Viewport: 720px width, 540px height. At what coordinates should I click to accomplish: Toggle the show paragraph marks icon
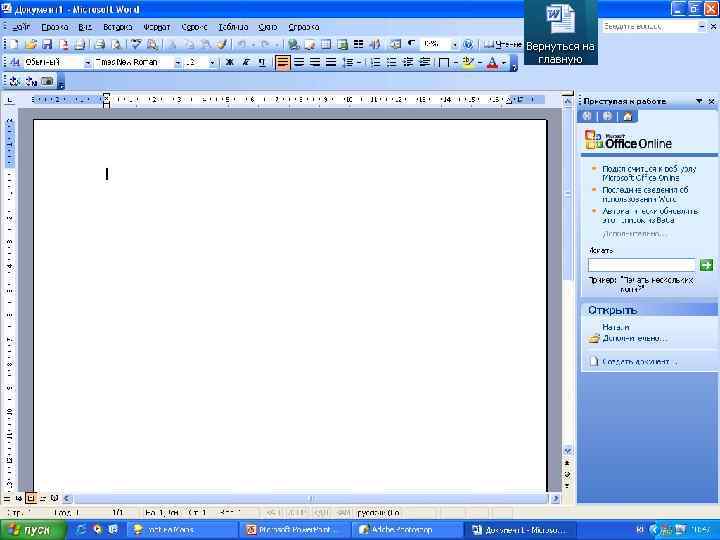tap(411, 45)
